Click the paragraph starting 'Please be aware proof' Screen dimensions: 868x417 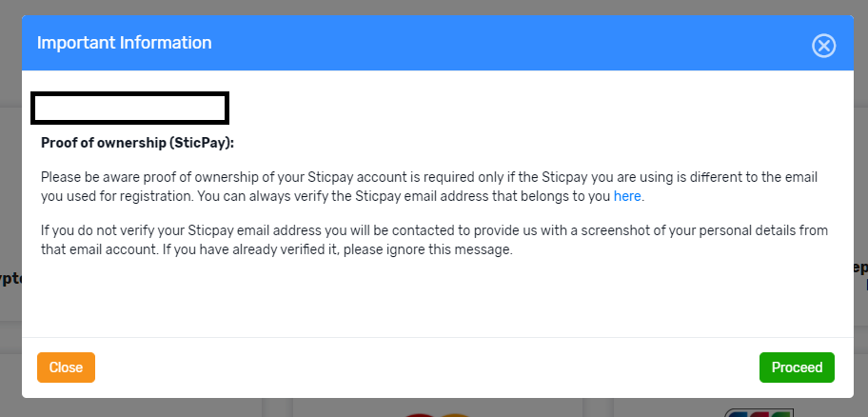pos(429,188)
